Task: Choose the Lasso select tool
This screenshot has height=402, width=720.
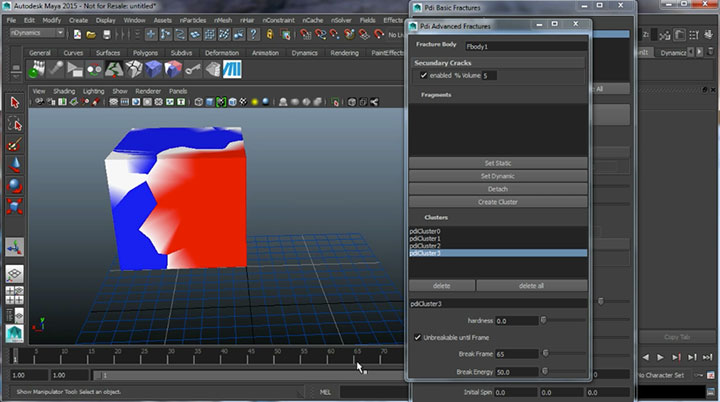Action: coord(15,124)
